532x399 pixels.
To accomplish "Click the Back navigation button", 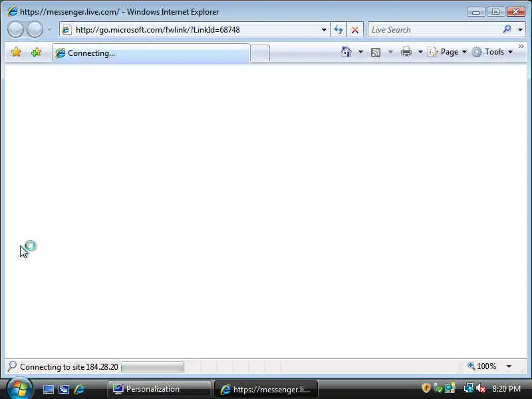I will coord(15,29).
